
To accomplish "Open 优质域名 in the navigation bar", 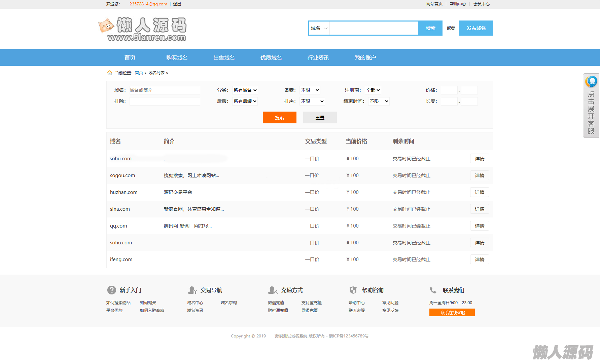I will tap(271, 58).
